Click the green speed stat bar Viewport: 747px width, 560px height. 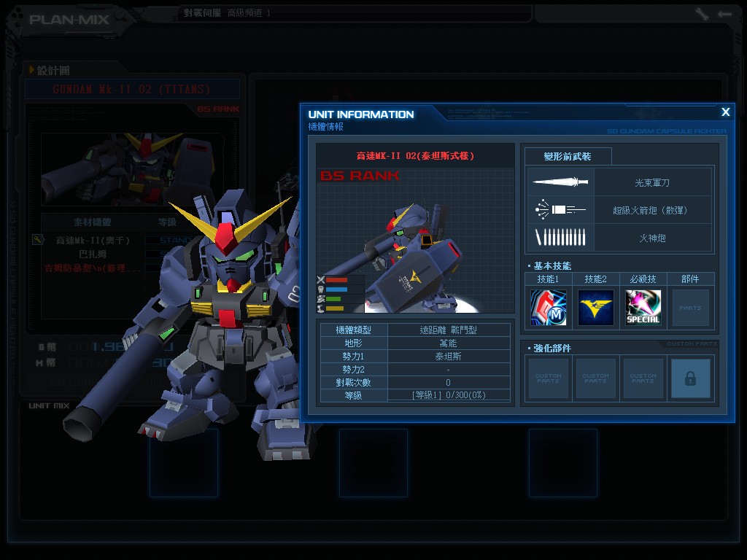point(333,299)
